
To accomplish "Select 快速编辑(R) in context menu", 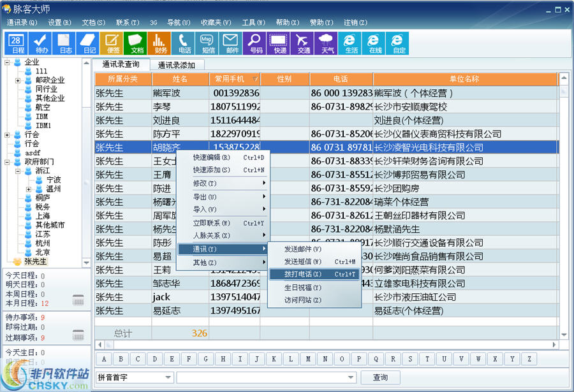I will (223, 157).
